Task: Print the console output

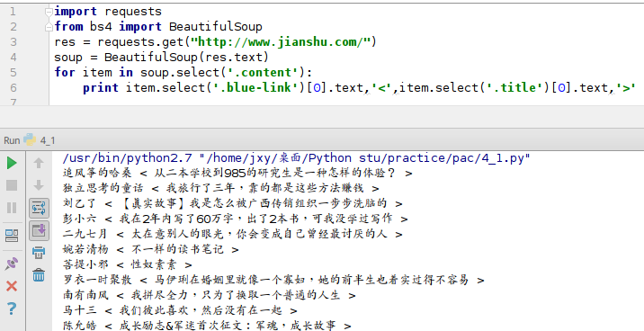Action: pos(39,253)
